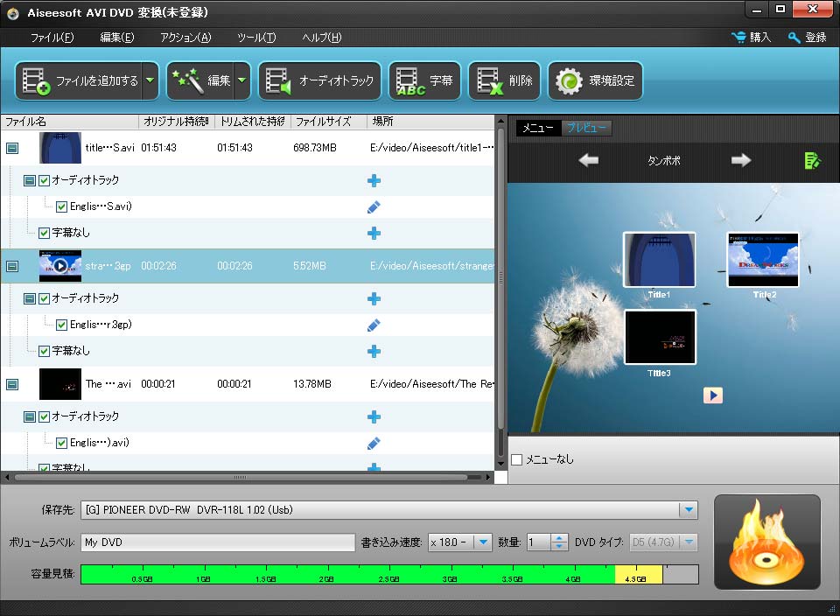Toggle the メニューなし checkbox

pos(516,459)
